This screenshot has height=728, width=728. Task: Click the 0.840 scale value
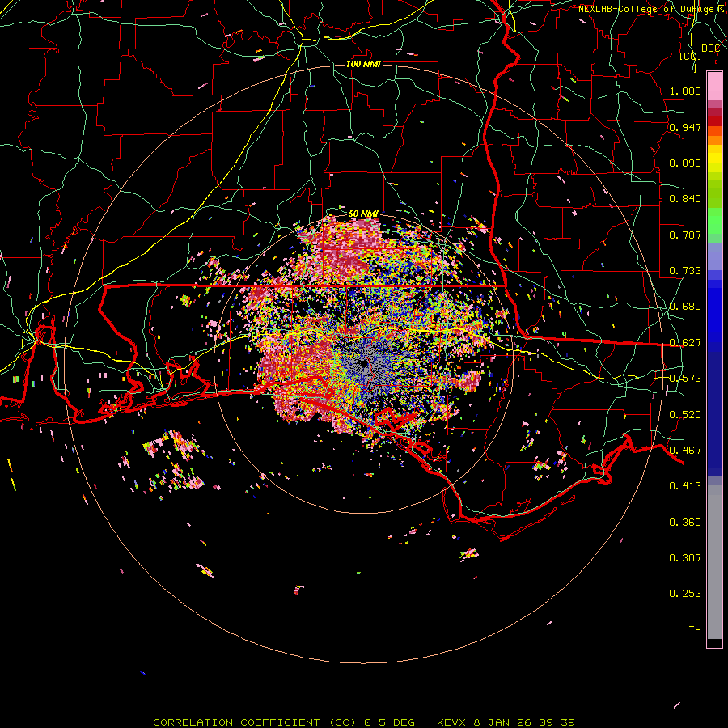pos(685,199)
